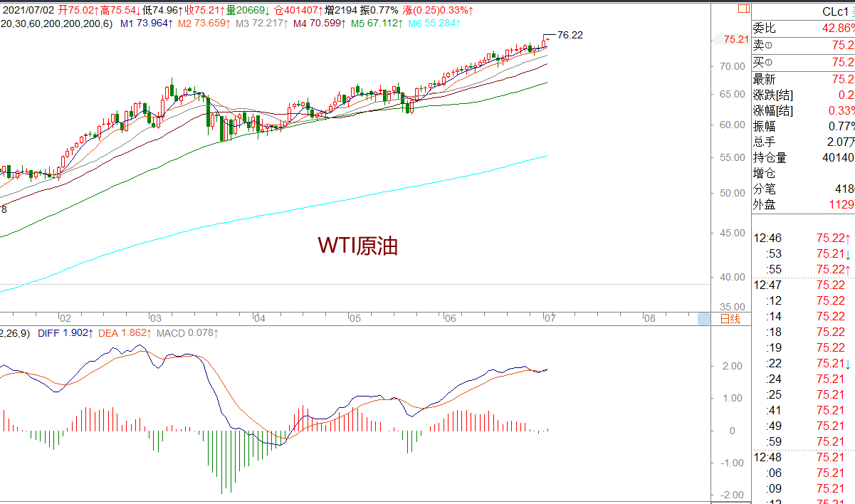Click the 增2194 value in the header
Viewport: 855px width, 504px height.
click(342, 11)
